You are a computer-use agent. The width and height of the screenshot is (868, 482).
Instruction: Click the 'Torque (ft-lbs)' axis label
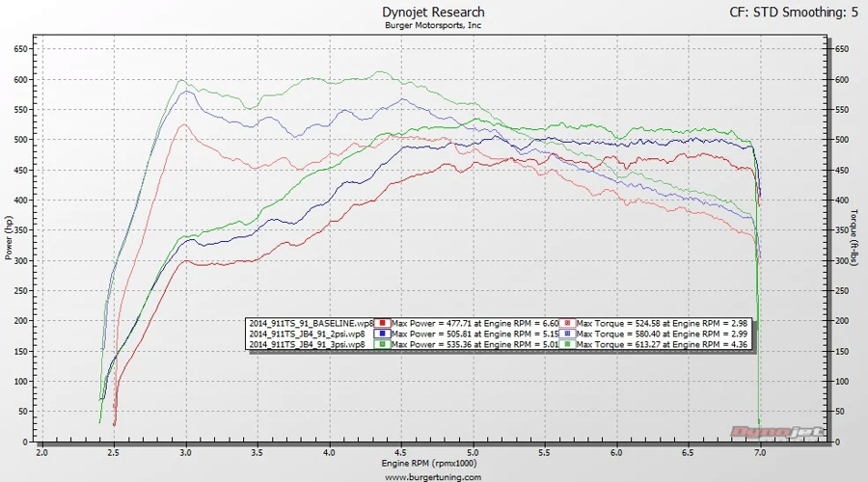coord(854,238)
